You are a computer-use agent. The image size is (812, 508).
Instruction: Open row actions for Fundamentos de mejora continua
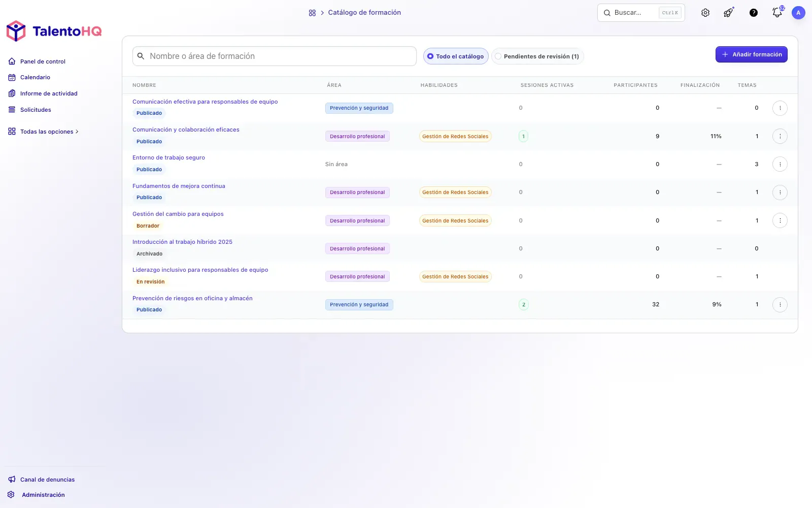(x=780, y=193)
